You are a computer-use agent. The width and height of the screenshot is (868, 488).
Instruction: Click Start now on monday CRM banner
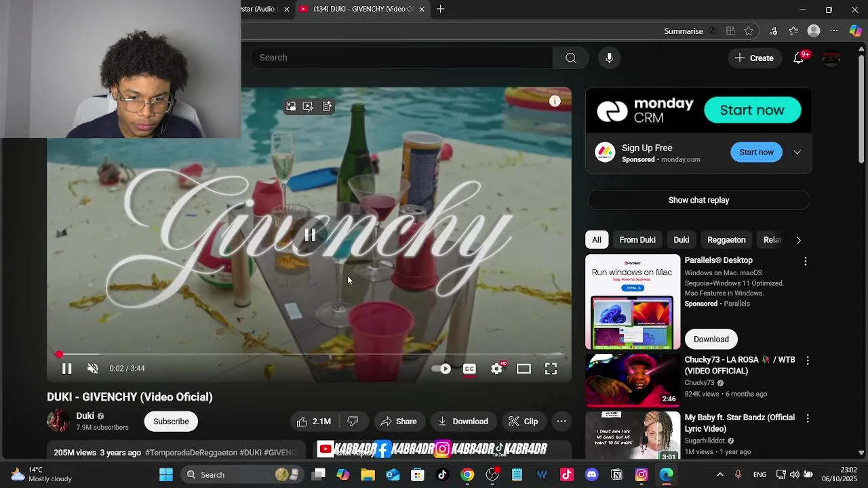pos(752,110)
